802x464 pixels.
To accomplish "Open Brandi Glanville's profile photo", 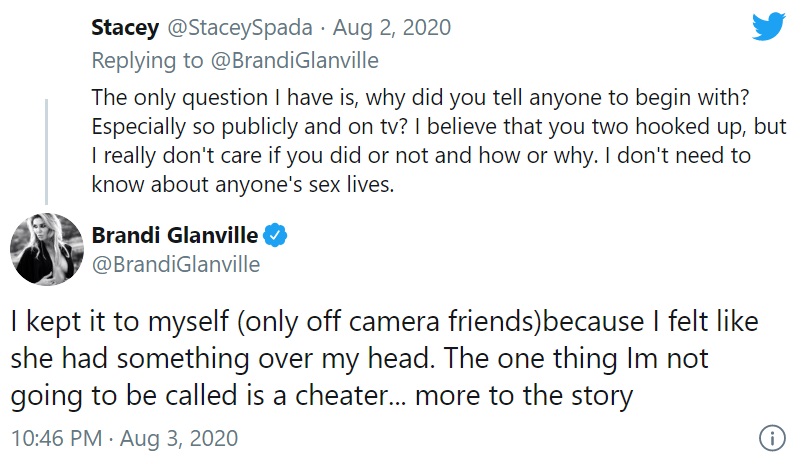I will pos(47,249).
